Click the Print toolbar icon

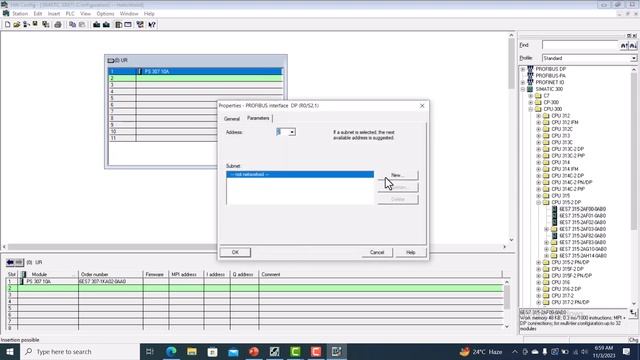[58, 24]
